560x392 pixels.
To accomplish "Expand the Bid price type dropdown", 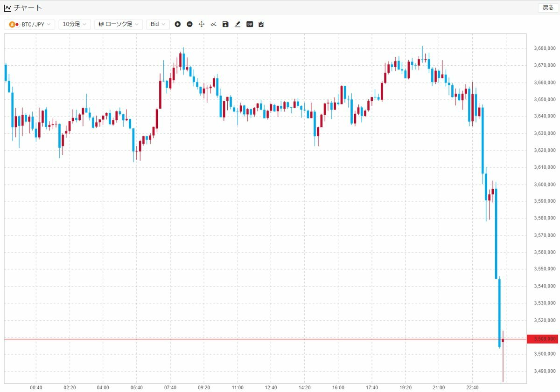I will point(158,24).
